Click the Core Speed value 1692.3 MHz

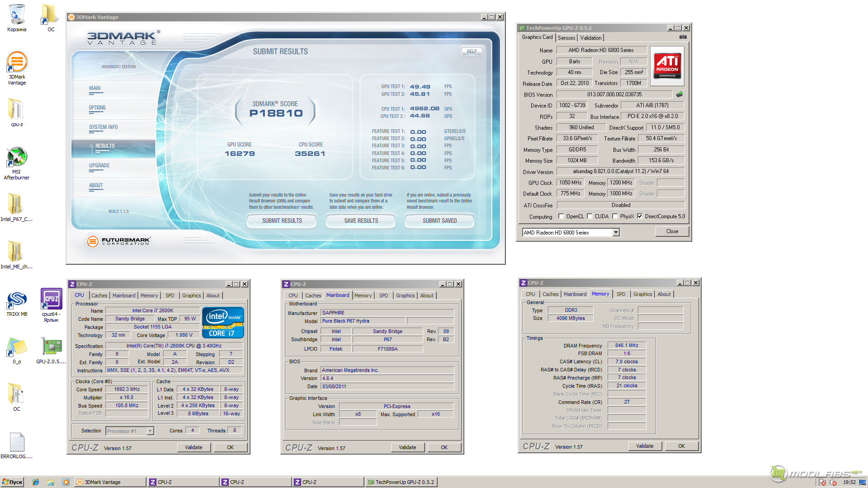click(127, 389)
